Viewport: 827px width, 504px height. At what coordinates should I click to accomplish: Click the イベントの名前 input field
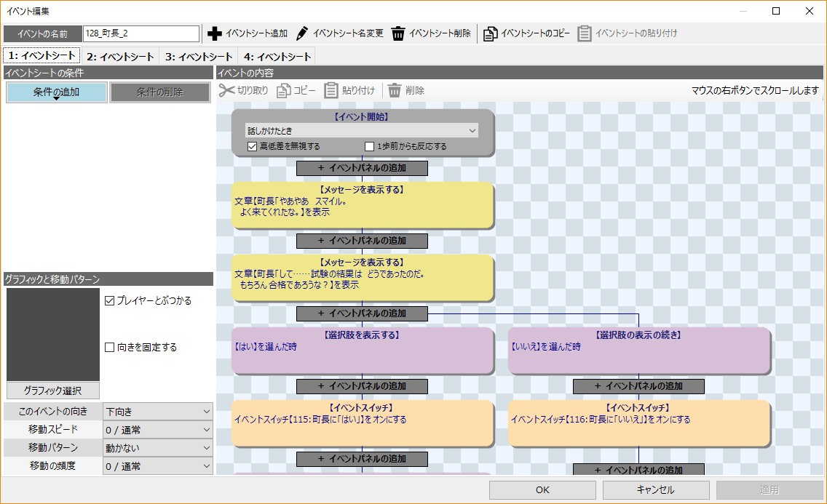141,33
